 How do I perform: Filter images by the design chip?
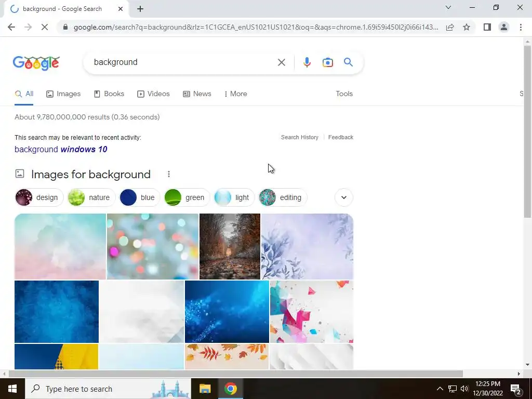[39, 197]
